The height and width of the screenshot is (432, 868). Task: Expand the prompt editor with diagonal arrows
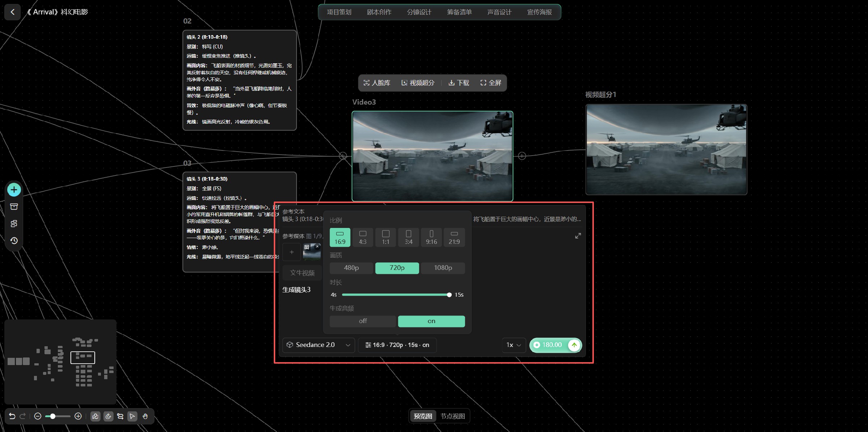coord(578,236)
